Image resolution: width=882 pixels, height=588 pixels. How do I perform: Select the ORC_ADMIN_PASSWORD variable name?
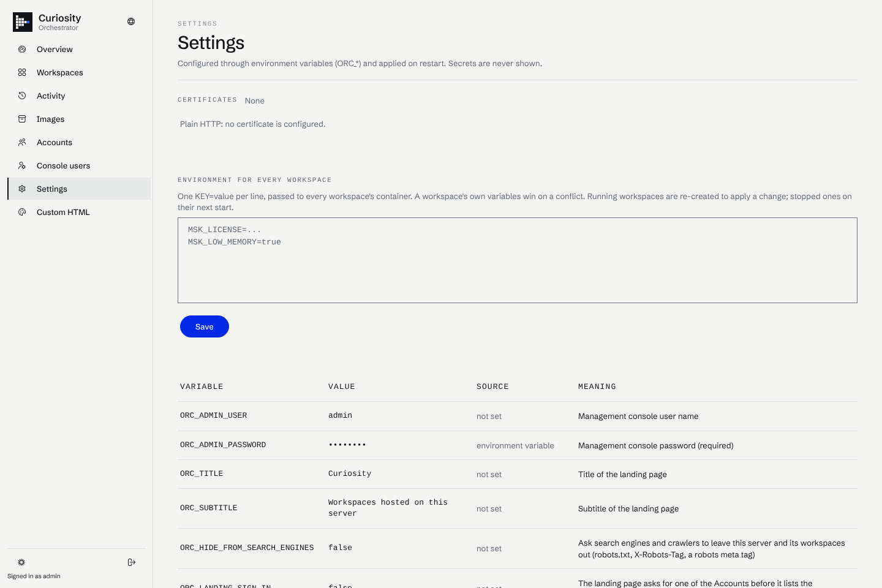click(223, 445)
